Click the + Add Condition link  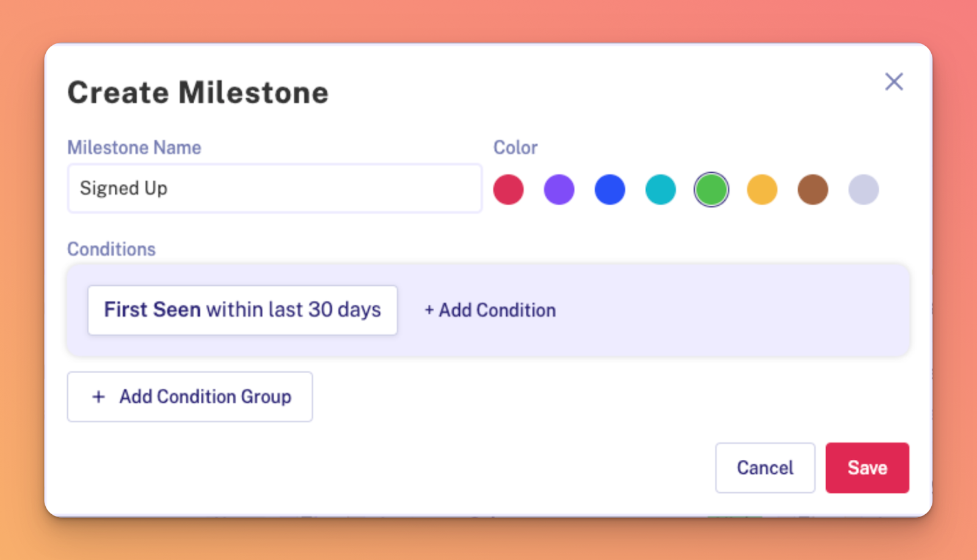click(x=490, y=310)
